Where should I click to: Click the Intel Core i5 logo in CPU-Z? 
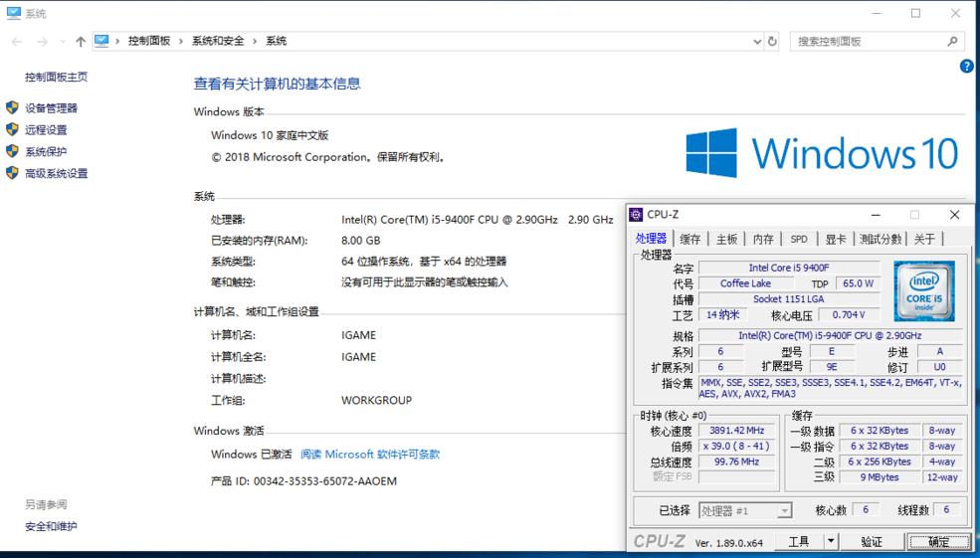923,291
